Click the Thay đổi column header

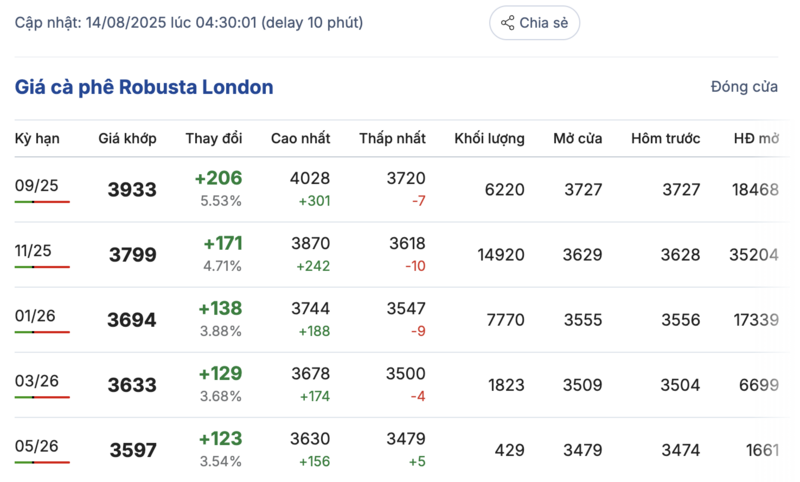(x=214, y=138)
